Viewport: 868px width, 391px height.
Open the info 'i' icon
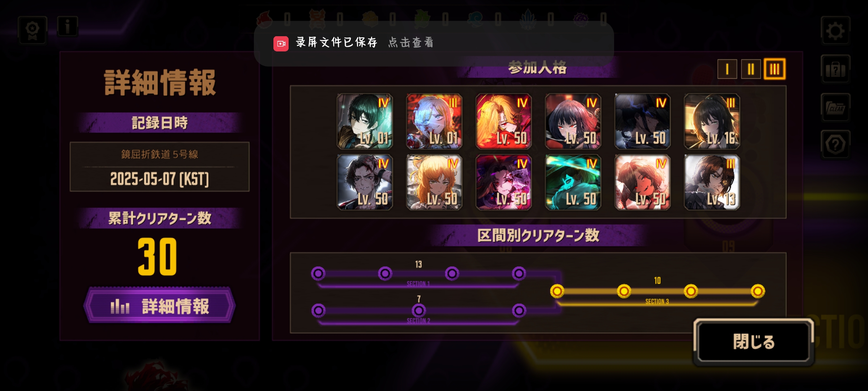(x=67, y=26)
